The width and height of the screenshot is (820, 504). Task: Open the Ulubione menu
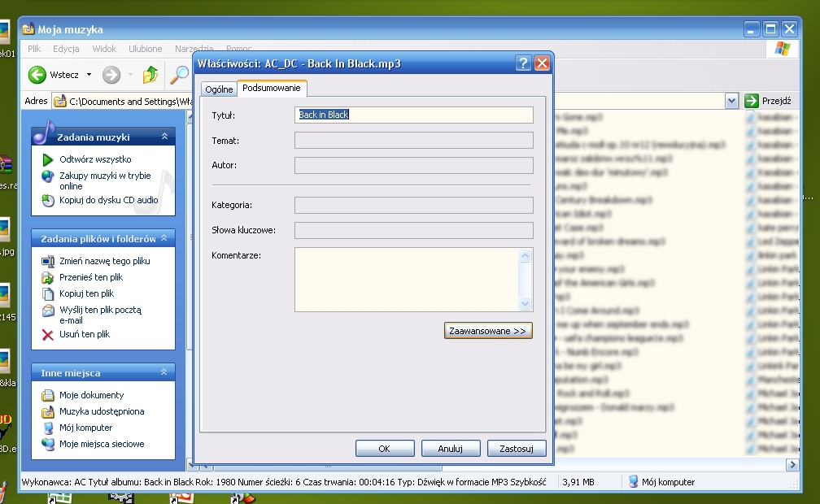coord(146,49)
